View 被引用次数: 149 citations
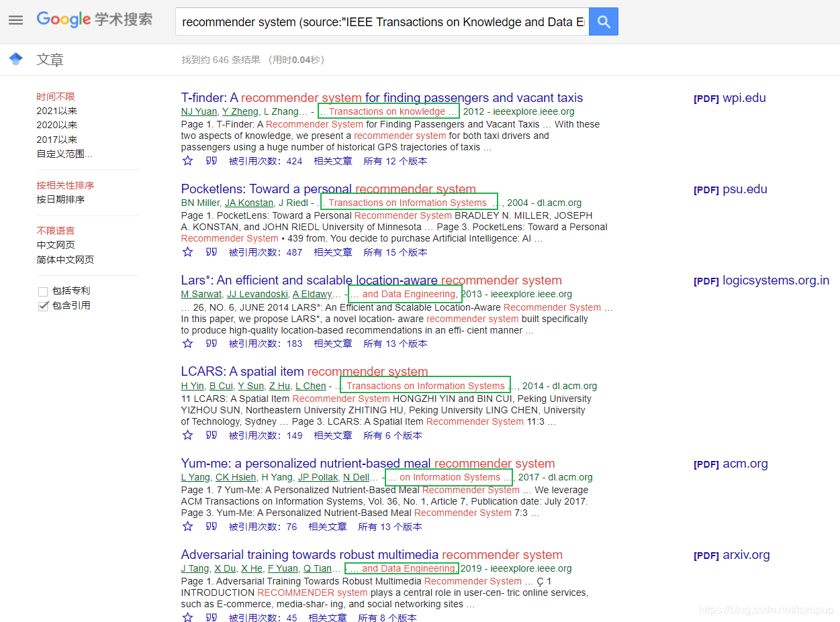 click(265, 435)
